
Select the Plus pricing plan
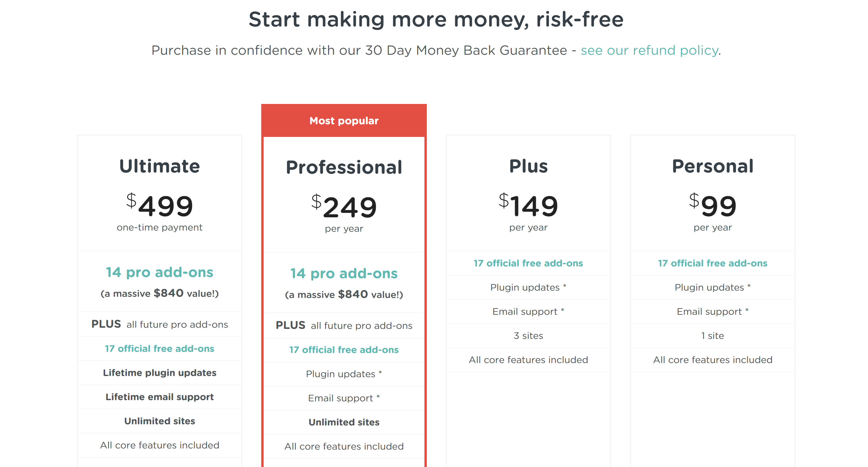(x=528, y=166)
